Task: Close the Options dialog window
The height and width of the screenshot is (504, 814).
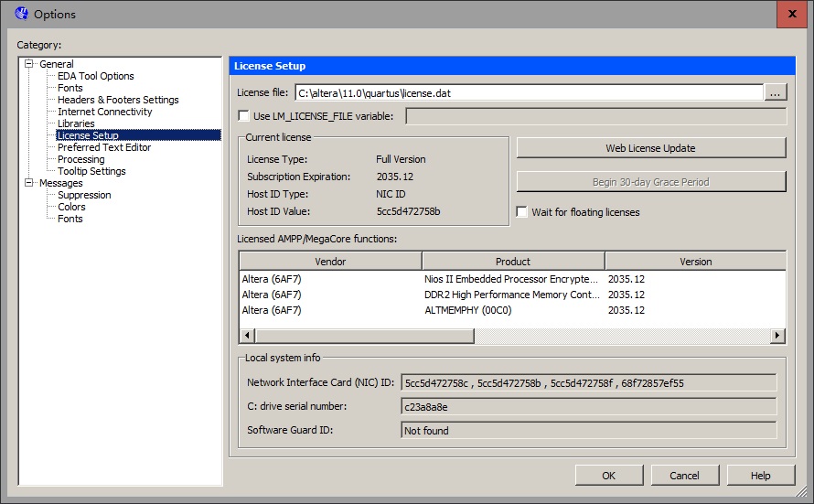Action: pos(791,14)
